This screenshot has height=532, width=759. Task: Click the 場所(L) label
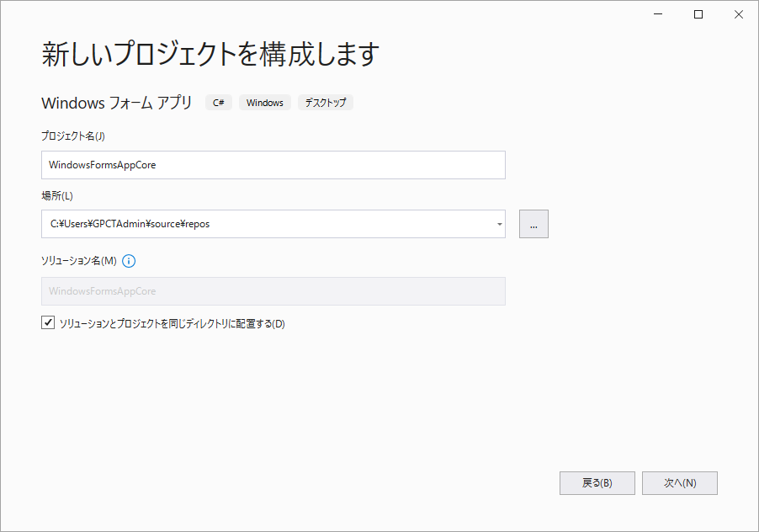click(x=57, y=196)
